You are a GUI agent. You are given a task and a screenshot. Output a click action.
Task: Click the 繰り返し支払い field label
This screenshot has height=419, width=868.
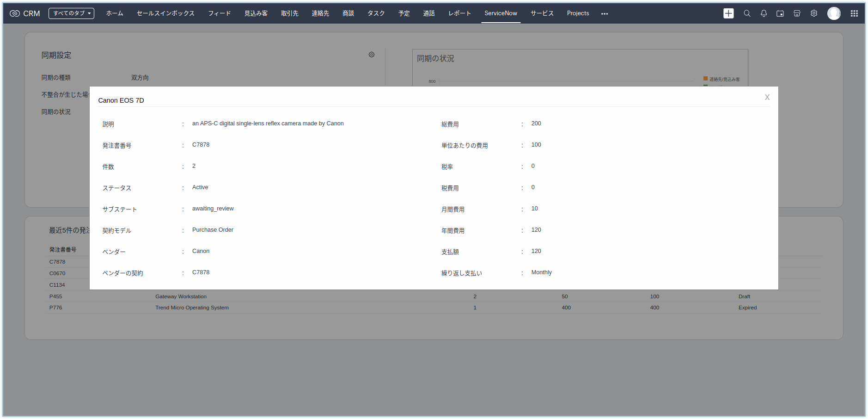(x=462, y=273)
